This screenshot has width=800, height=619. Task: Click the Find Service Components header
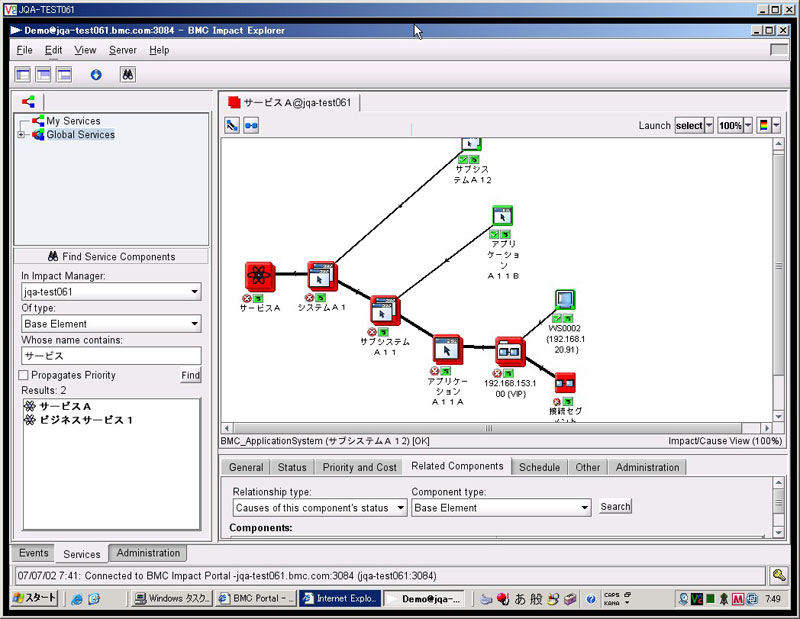(x=111, y=257)
